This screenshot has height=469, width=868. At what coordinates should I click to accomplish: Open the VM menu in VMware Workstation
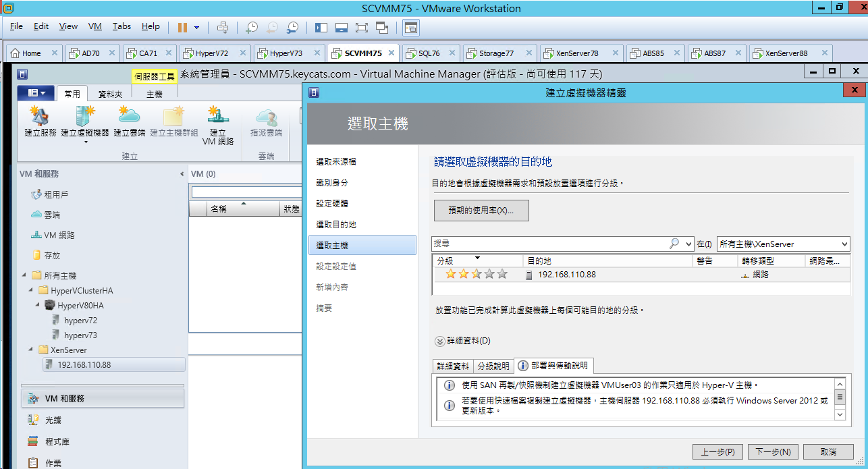pyautogui.click(x=95, y=26)
